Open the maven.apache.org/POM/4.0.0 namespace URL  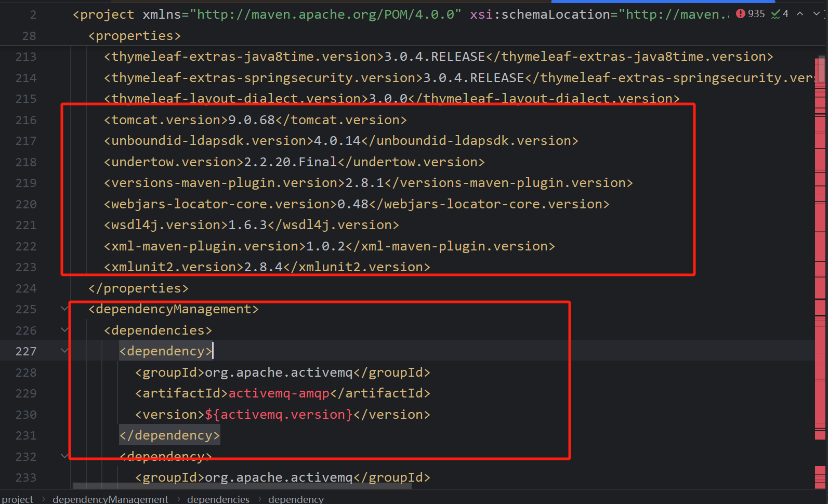pyautogui.click(x=326, y=15)
